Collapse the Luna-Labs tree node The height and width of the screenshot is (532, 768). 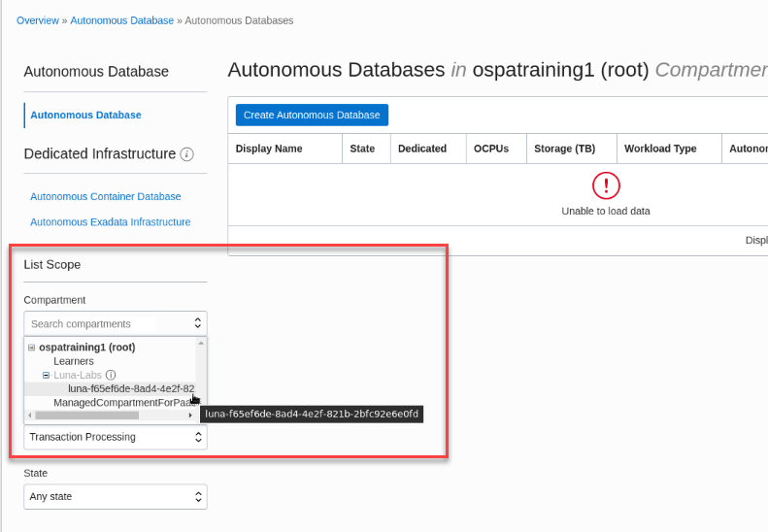click(x=46, y=376)
